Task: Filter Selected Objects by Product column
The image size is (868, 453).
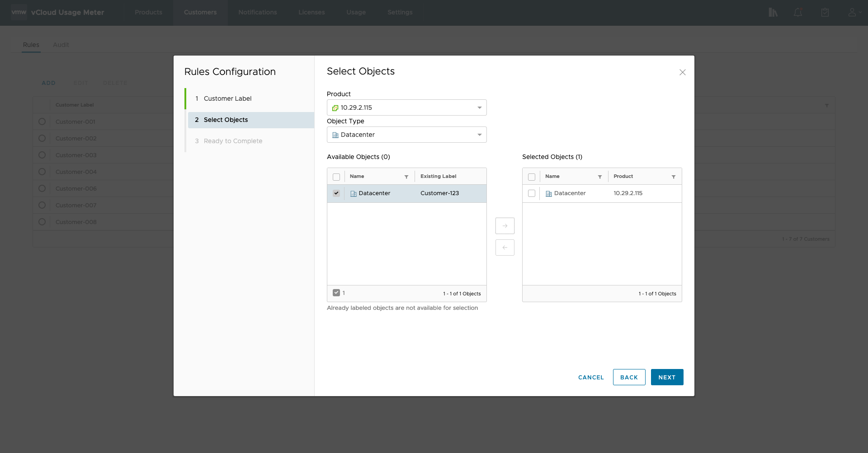Action: (673, 177)
